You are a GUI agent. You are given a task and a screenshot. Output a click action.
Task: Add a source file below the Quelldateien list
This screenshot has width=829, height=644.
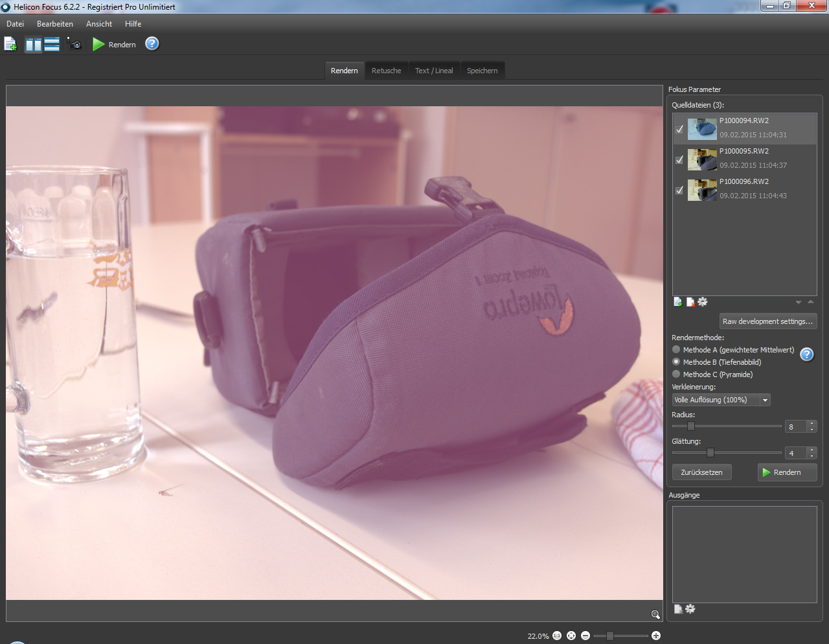(678, 302)
